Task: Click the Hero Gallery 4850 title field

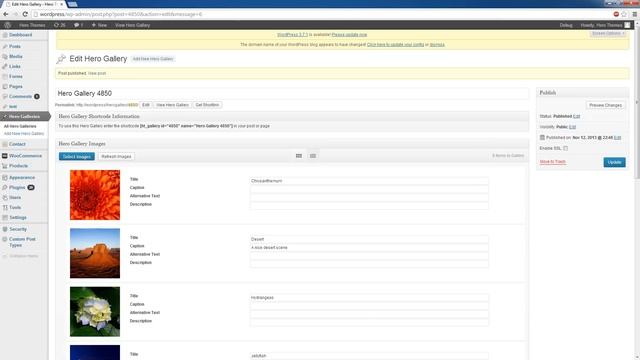Action: (292, 93)
